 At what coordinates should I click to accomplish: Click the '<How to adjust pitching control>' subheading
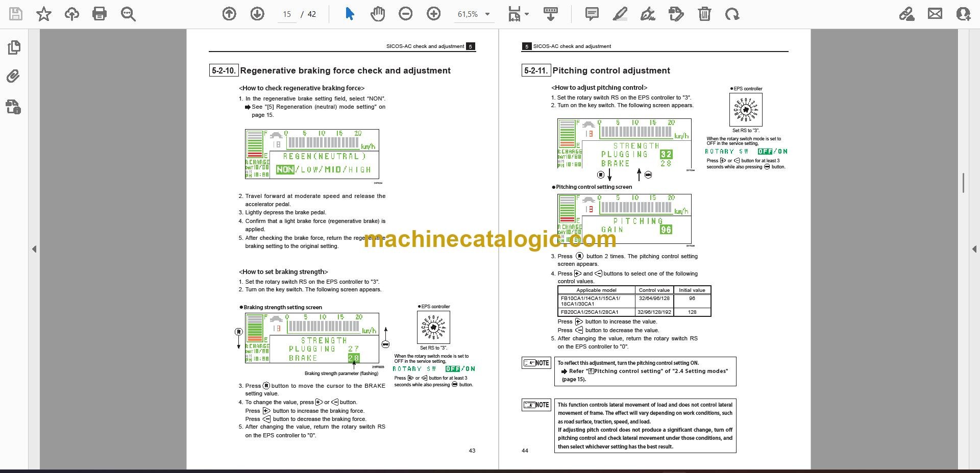599,87
